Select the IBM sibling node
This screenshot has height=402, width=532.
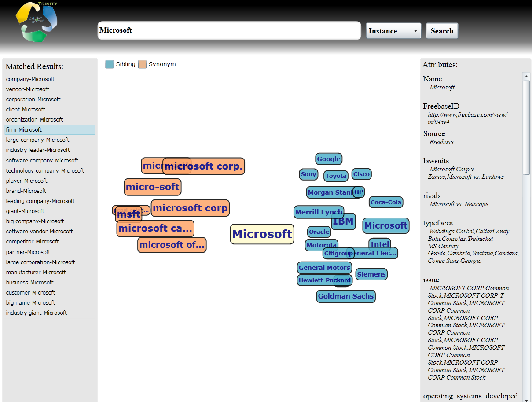[343, 221]
